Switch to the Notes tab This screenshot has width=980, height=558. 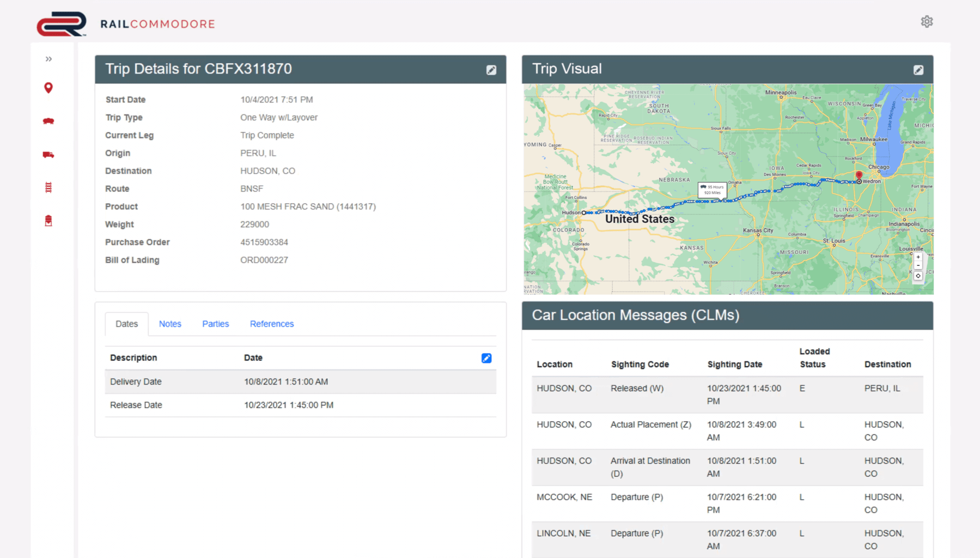170,324
